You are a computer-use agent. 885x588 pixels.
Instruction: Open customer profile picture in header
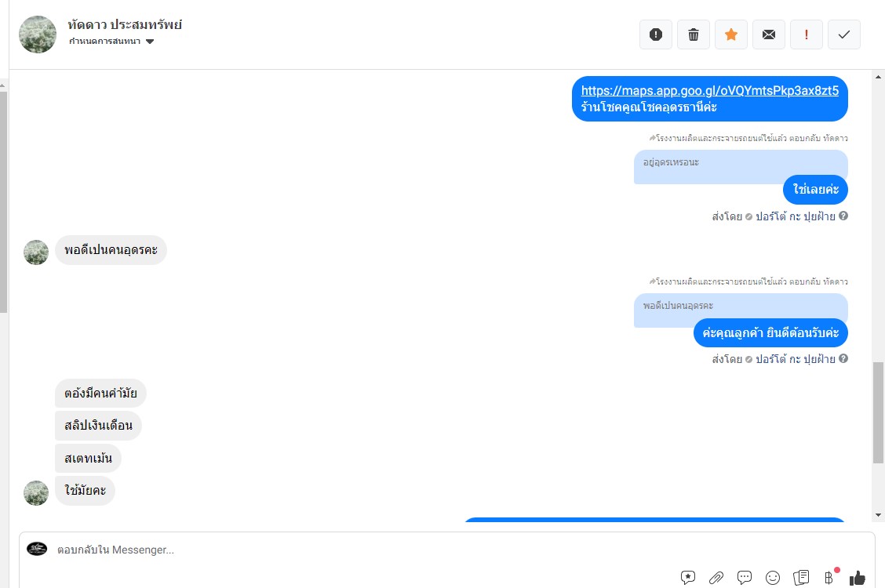(x=38, y=34)
